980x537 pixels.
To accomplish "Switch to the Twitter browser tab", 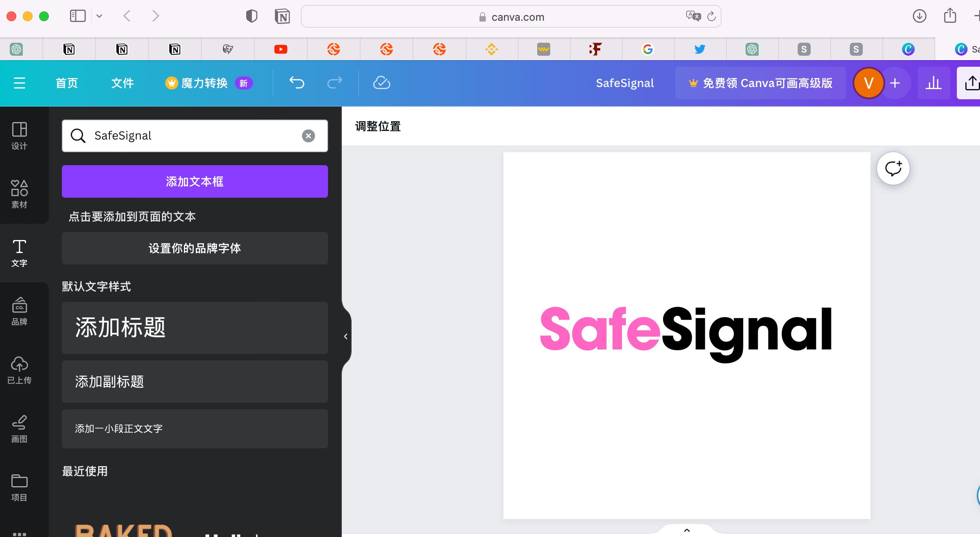I will coord(700,49).
